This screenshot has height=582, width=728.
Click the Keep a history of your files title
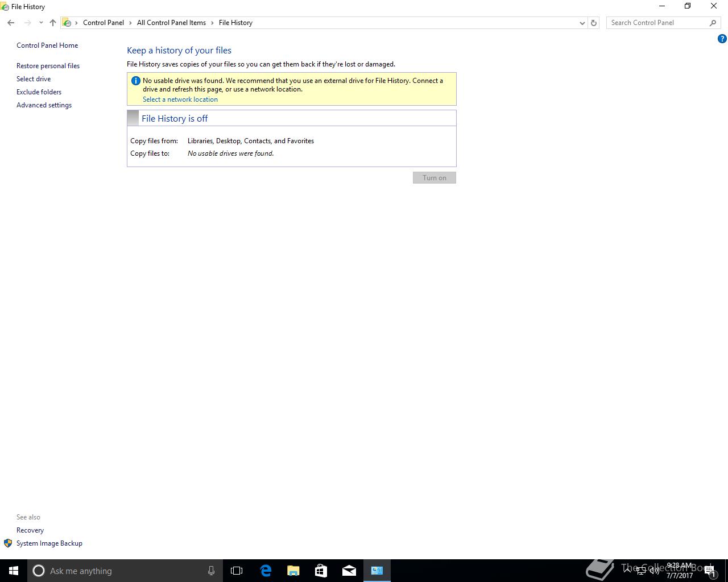point(179,51)
